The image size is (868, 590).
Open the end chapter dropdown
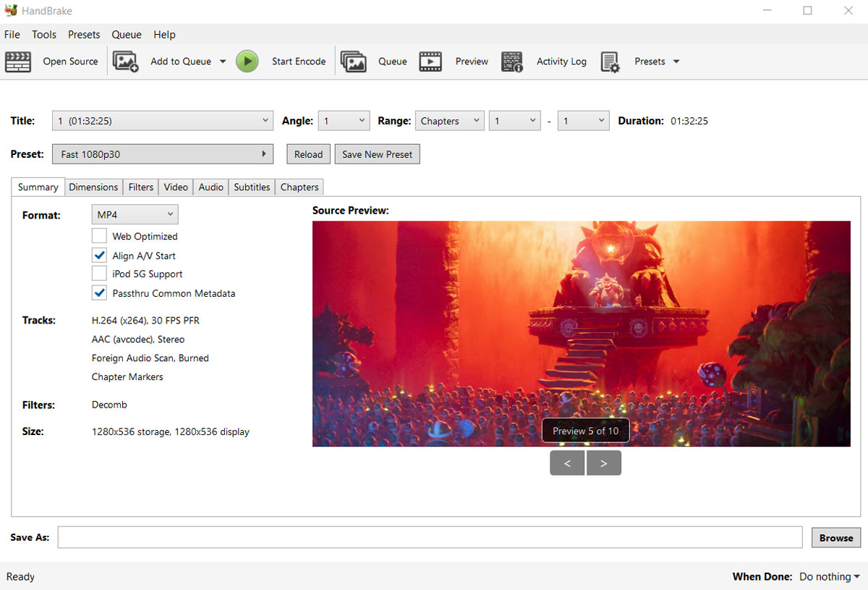tap(584, 121)
